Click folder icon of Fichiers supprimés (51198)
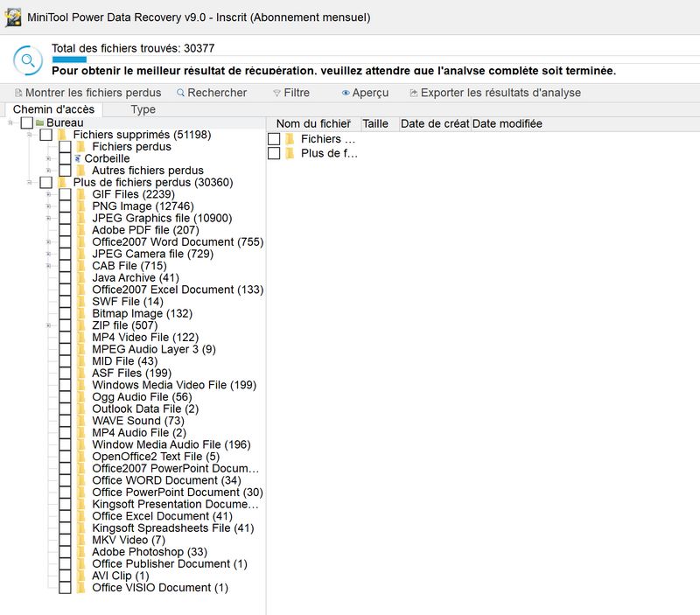This screenshot has width=700, height=615. point(62,135)
